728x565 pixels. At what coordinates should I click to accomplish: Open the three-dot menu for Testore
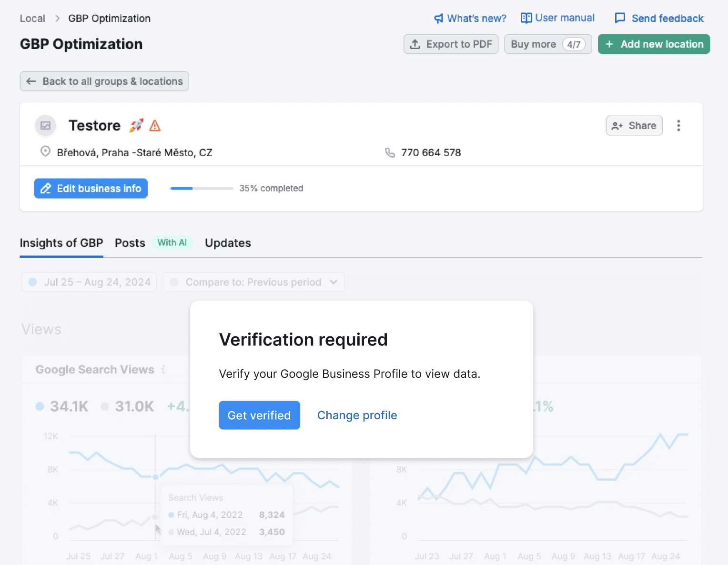[678, 125]
